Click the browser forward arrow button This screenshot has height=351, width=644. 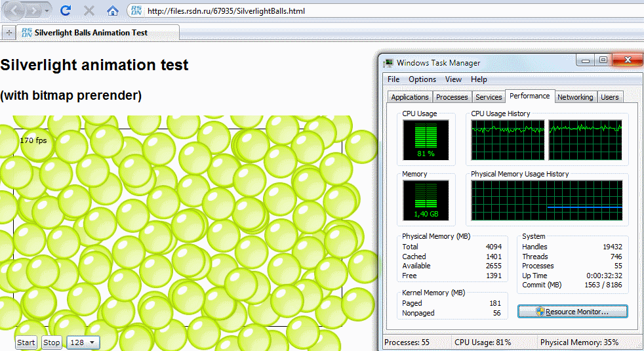tap(34, 10)
